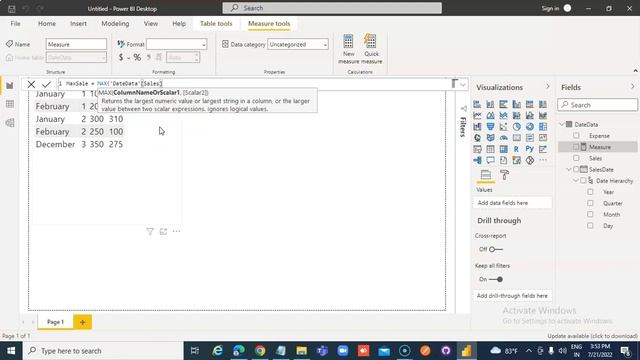Check the Quarter field
The height and width of the screenshot is (360, 640).
590,203
